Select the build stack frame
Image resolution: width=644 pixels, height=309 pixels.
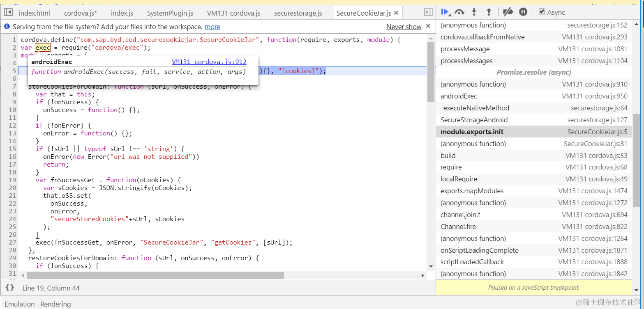pos(534,156)
